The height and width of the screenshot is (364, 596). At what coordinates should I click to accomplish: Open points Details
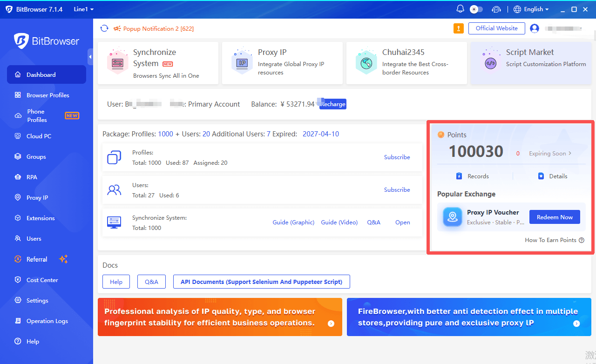(x=553, y=176)
